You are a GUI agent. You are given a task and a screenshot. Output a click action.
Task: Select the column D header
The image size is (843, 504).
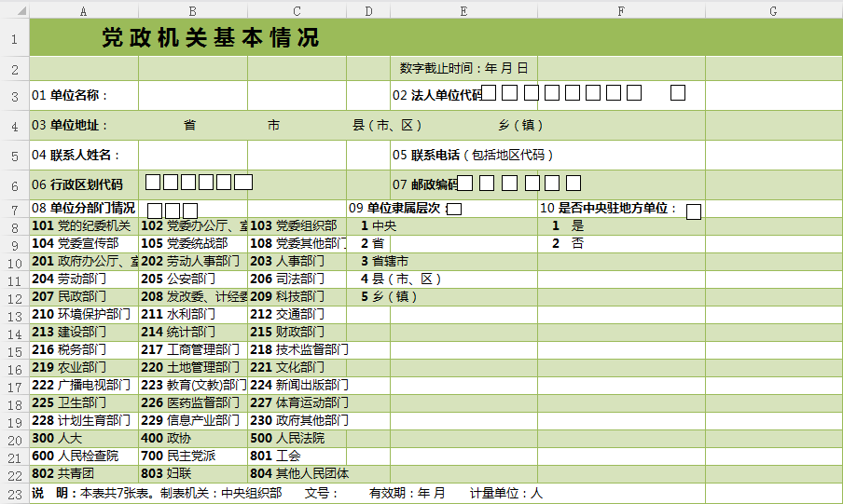(368, 11)
